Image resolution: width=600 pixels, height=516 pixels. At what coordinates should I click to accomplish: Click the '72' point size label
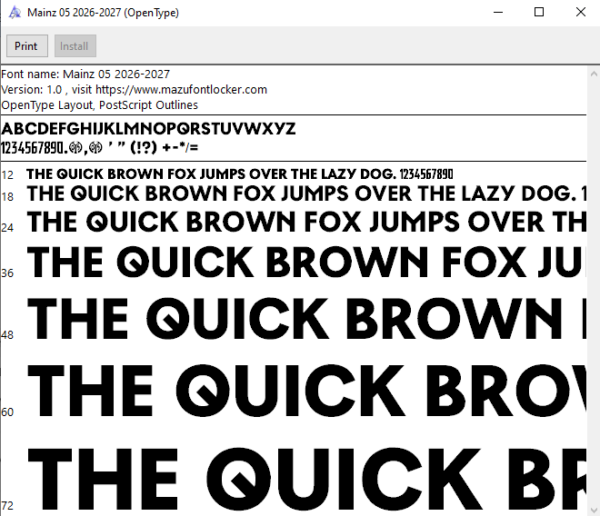7,506
